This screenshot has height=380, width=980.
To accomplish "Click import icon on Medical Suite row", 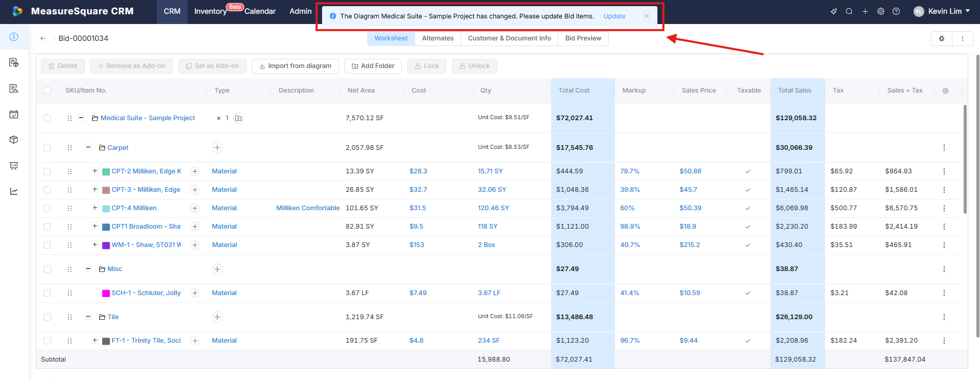I will tap(238, 118).
